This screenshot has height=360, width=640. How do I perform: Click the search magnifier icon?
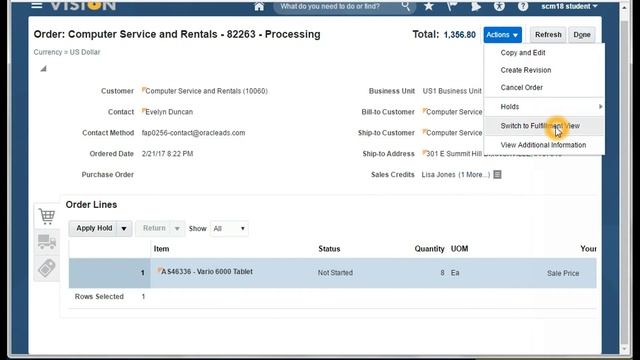[x=405, y=6]
